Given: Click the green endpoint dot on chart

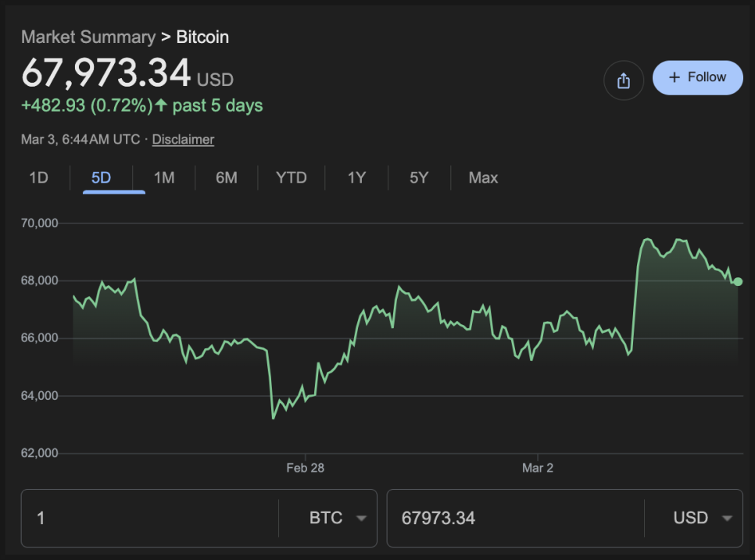Looking at the screenshot, I should pos(738,282).
